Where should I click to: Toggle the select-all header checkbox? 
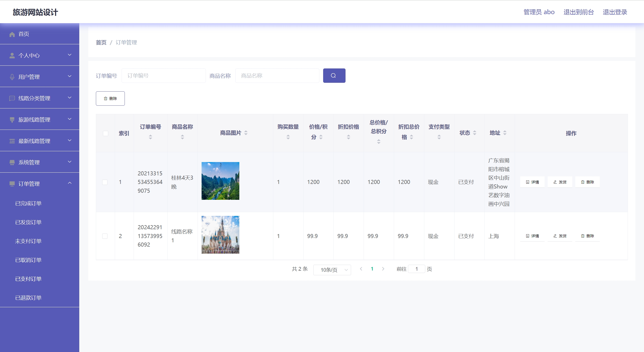[105, 133]
